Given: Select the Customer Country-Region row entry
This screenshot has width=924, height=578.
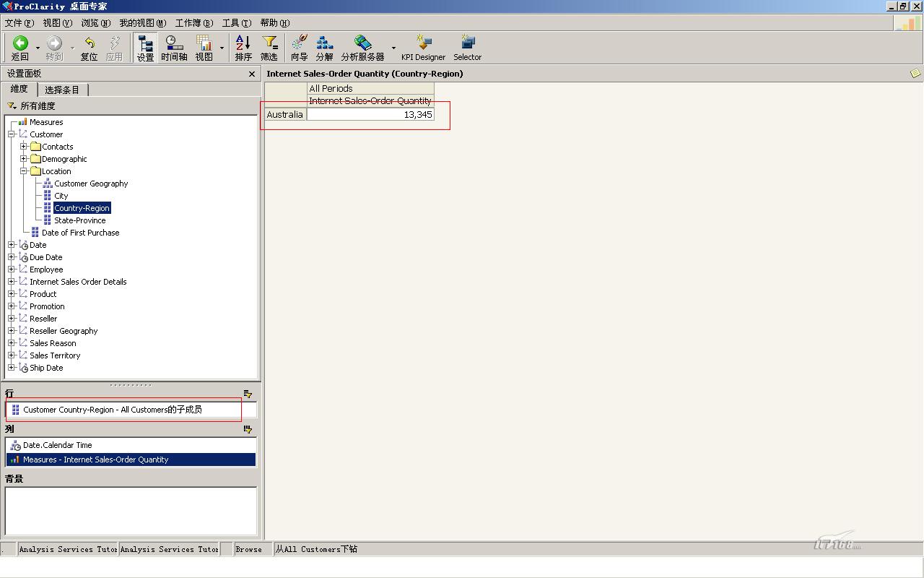Looking at the screenshot, I should coord(131,410).
